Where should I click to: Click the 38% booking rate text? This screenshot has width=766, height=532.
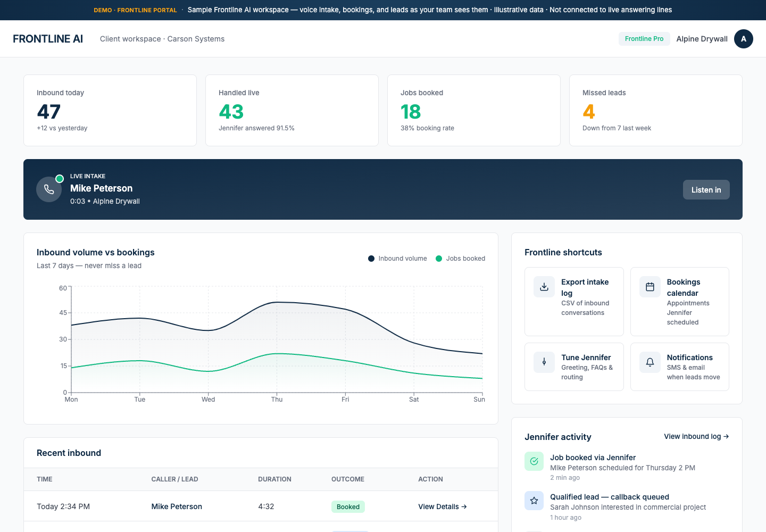pos(427,128)
